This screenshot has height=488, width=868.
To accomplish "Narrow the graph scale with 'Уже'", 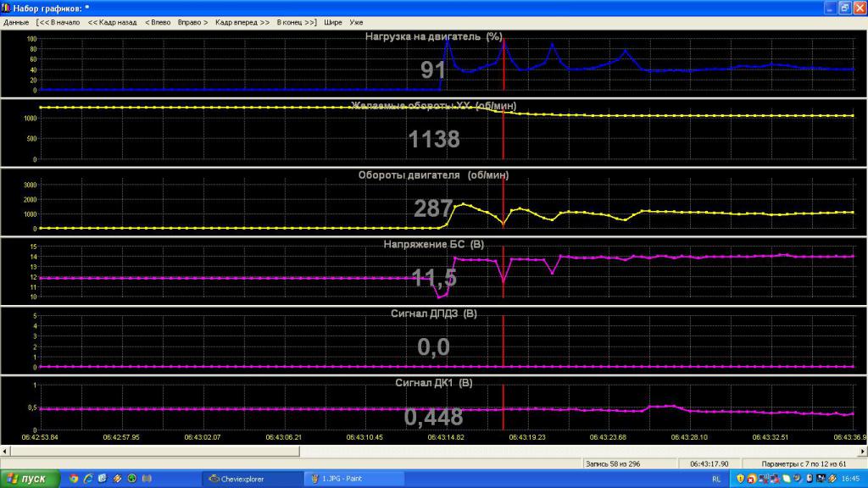I will tap(356, 22).
